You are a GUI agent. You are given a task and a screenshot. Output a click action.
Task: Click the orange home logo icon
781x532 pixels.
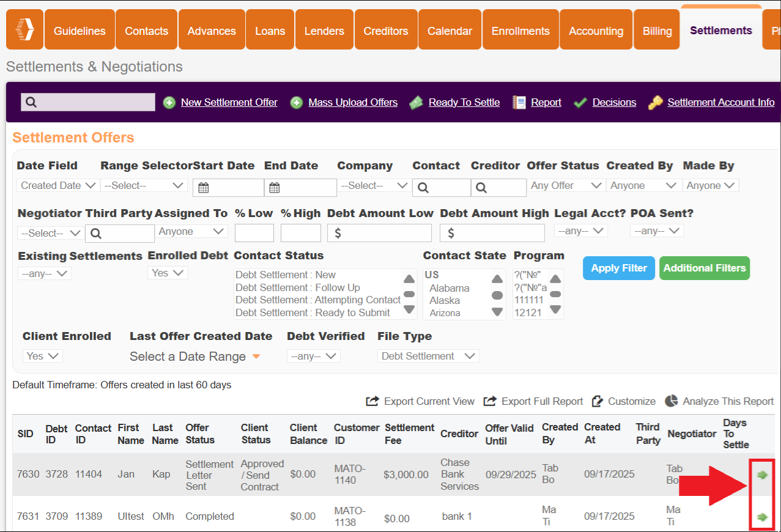tap(24, 29)
